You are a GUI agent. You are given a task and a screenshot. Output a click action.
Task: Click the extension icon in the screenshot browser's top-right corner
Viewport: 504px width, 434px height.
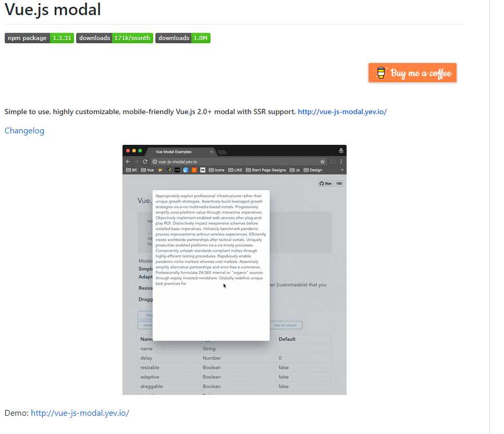(x=341, y=151)
